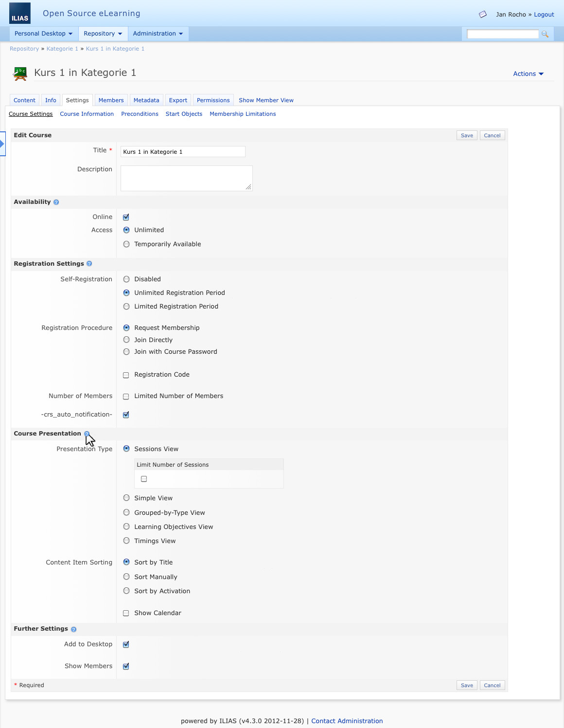564x728 pixels.
Task: Select Sessions View presentation
Action: (x=126, y=449)
